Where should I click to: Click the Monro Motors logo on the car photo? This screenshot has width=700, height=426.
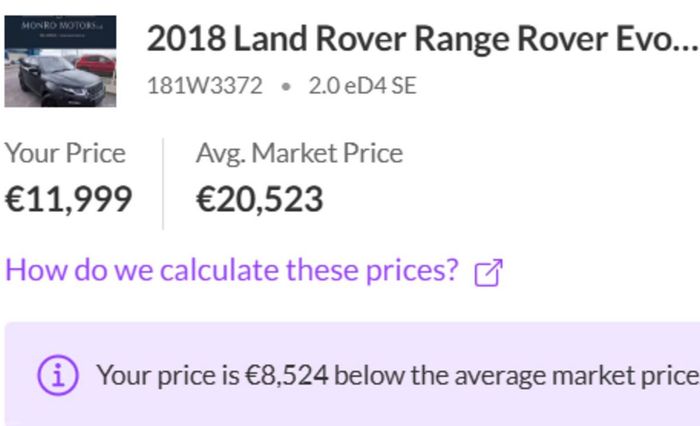click(x=61, y=26)
